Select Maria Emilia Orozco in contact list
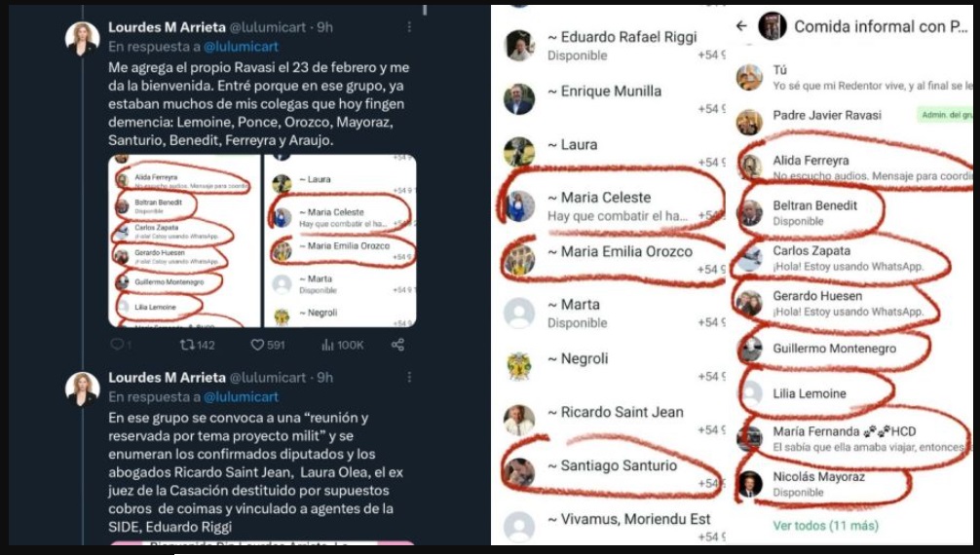Viewport: 980px width, 555px height. (625, 251)
